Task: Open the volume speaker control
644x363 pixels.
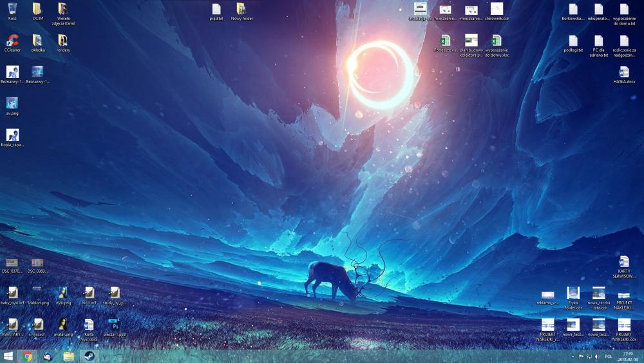Action: pos(597,357)
